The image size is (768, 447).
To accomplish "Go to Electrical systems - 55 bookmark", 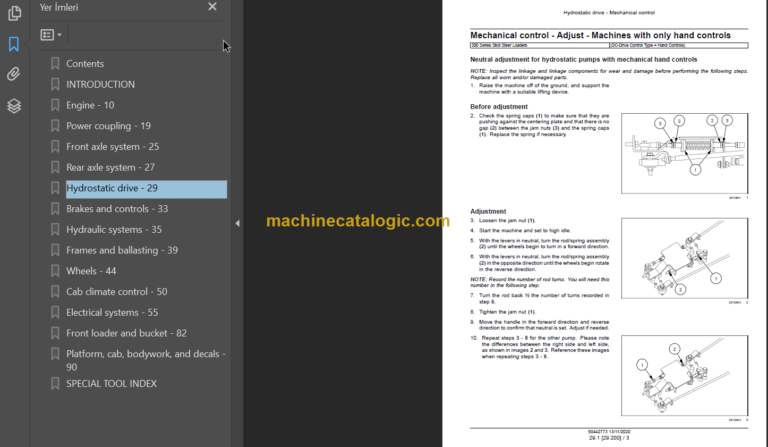I will [112, 312].
